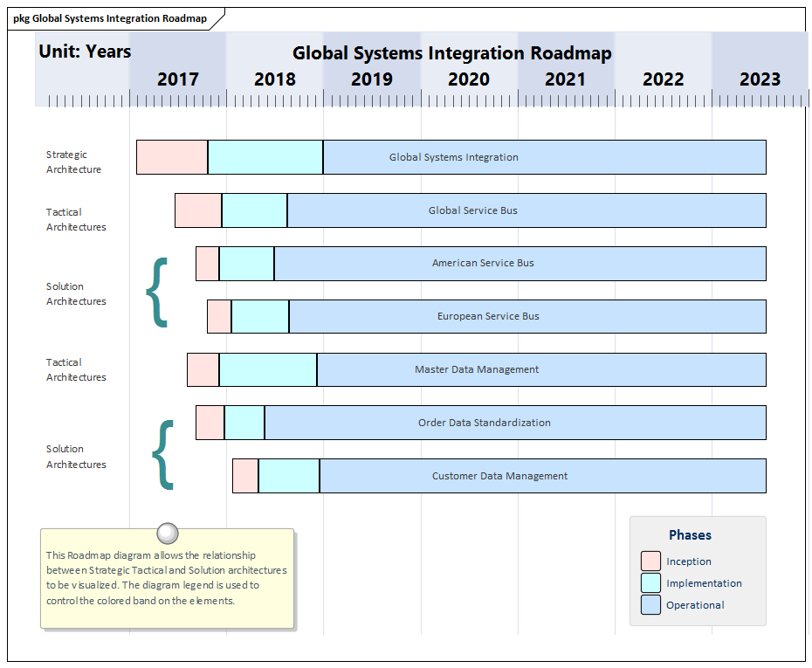Click the round pin on the yellow note
812x668 pixels.
(167, 533)
